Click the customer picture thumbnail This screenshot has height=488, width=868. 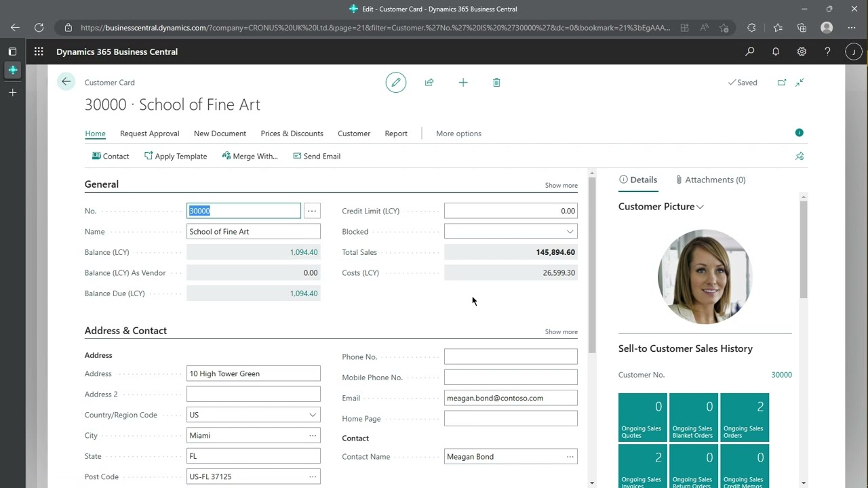click(x=705, y=277)
